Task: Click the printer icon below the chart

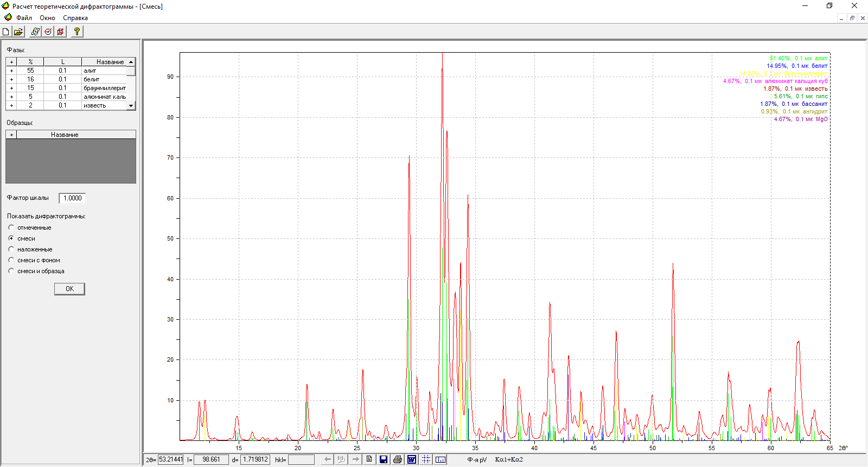Action: pyautogui.click(x=398, y=459)
